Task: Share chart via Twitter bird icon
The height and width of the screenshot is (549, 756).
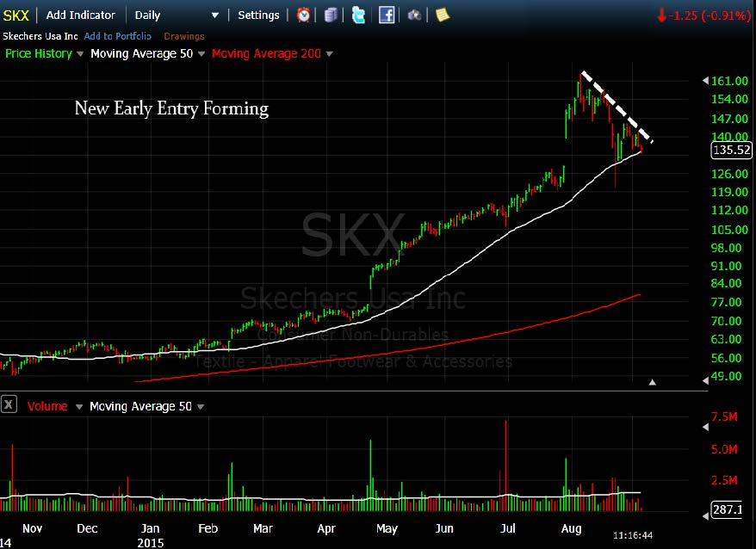Action: (358, 15)
